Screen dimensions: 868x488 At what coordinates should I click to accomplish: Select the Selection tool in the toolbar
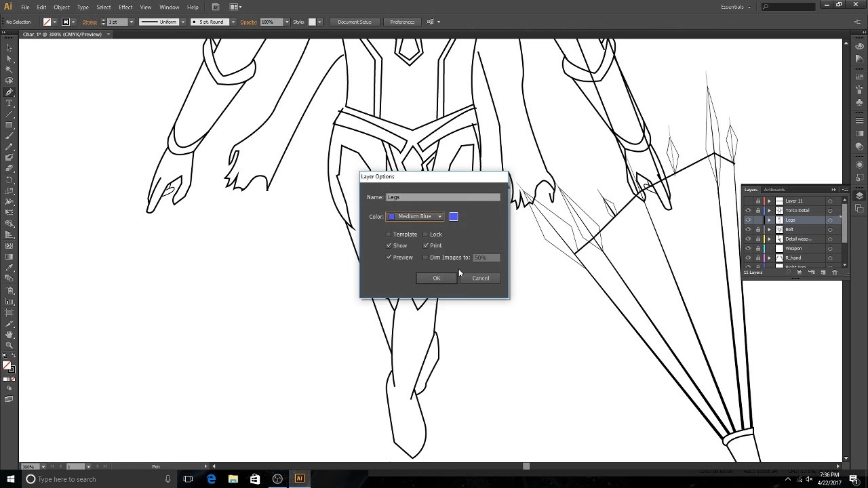click(x=9, y=47)
